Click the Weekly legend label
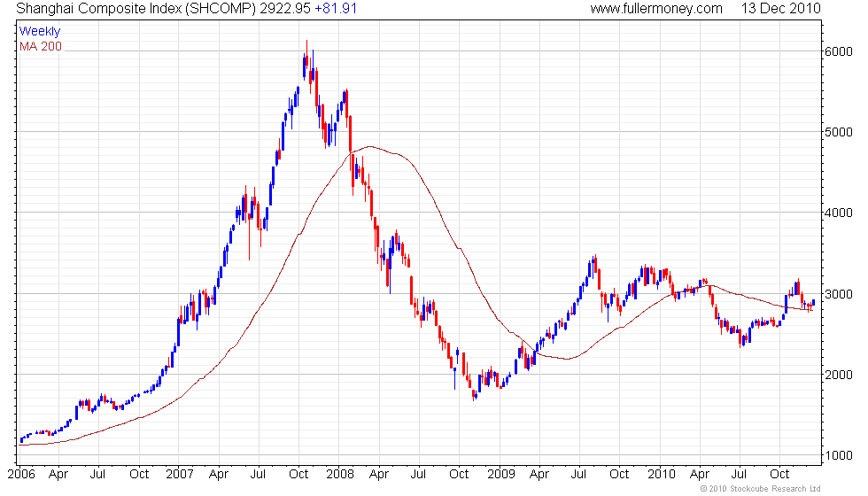The width and height of the screenshot is (868, 496). click(40, 32)
